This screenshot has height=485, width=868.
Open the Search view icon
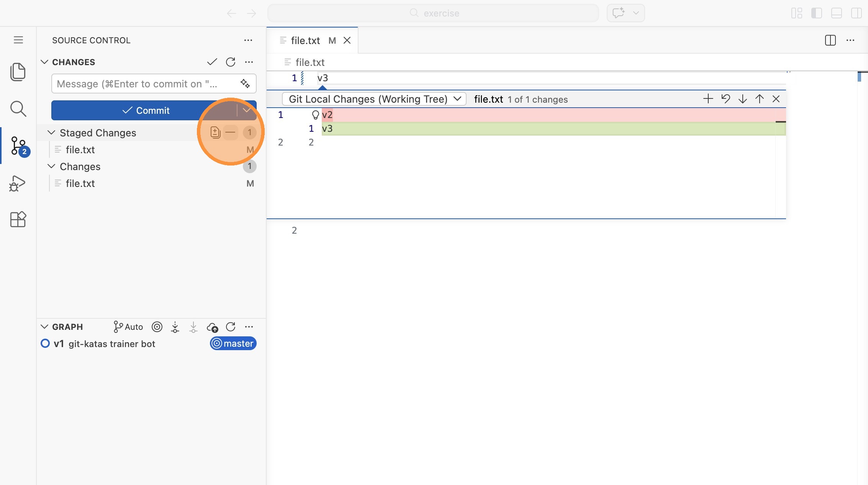point(18,109)
